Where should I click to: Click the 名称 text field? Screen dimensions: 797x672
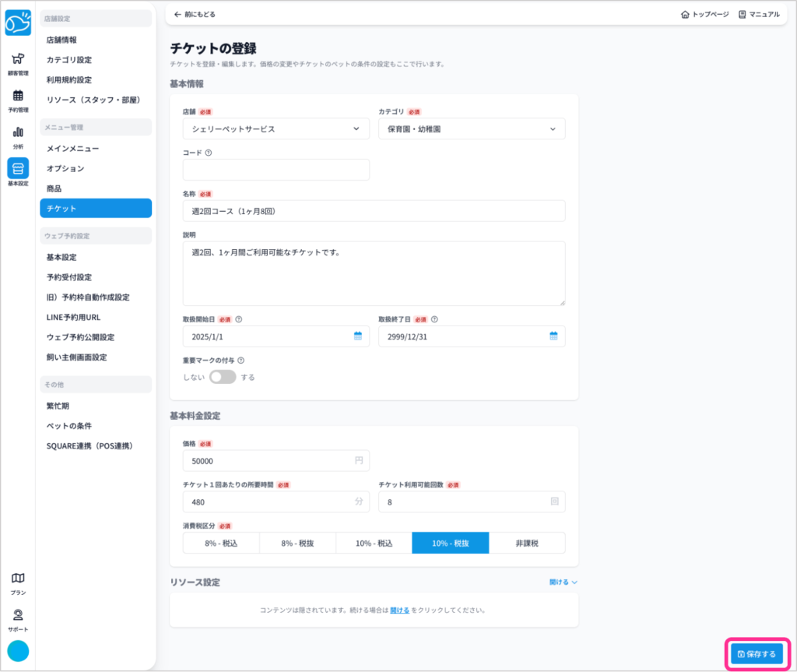click(374, 211)
